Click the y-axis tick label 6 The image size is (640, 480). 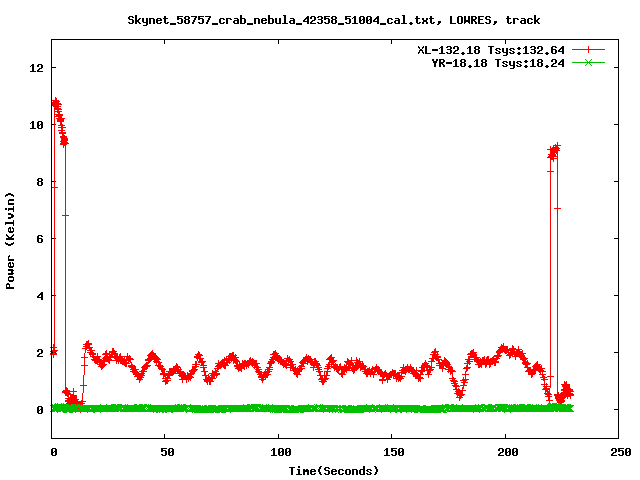(x=40, y=239)
